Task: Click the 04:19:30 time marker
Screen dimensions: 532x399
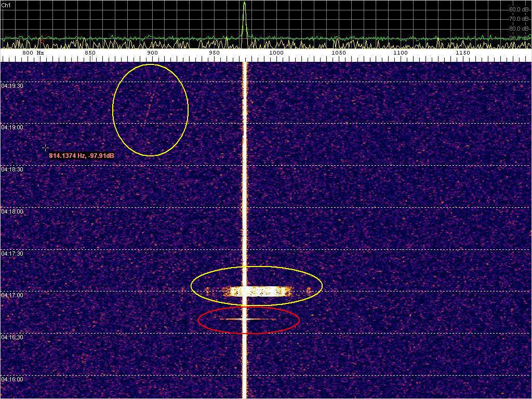Action: (x=12, y=86)
